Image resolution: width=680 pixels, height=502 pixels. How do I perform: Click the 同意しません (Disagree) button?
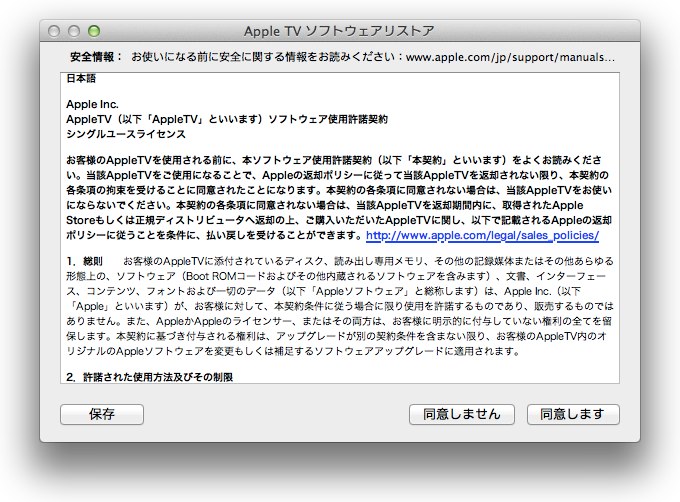point(461,414)
